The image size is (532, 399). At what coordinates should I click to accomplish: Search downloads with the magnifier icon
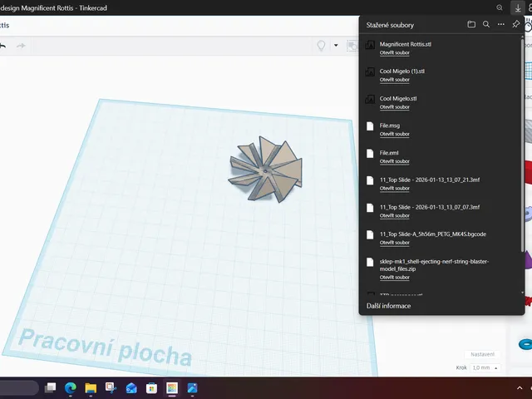point(486,24)
